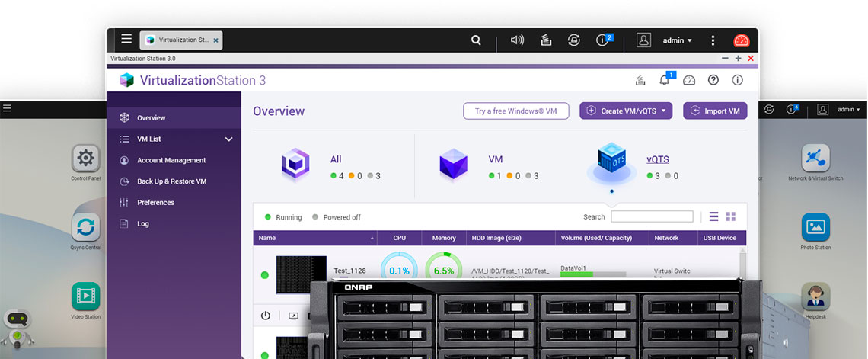The width and height of the screenshot is (868, 359).
Task: Click the vQTS link
Action: (x=658, y=159)
